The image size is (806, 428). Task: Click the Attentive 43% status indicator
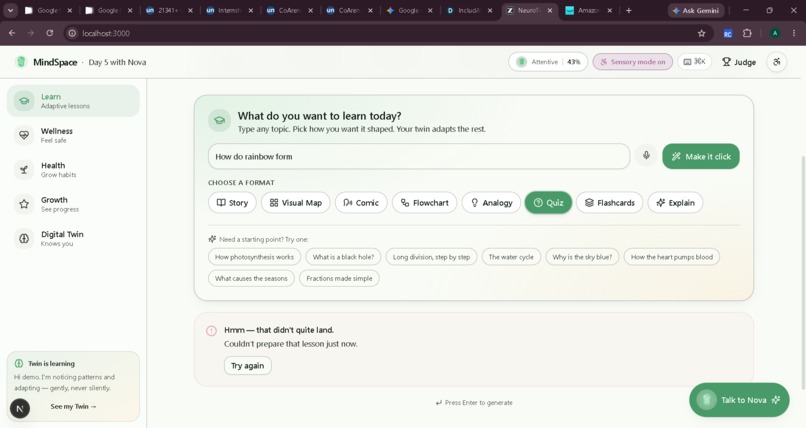click(547, 62)
